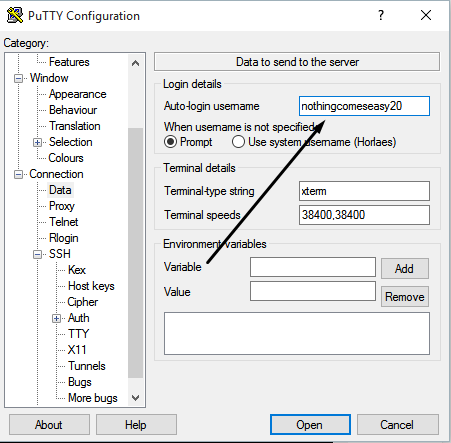The height and width of the screenshot is (443, 451).
Task: Click the Remove button
Action: [405, 297]
